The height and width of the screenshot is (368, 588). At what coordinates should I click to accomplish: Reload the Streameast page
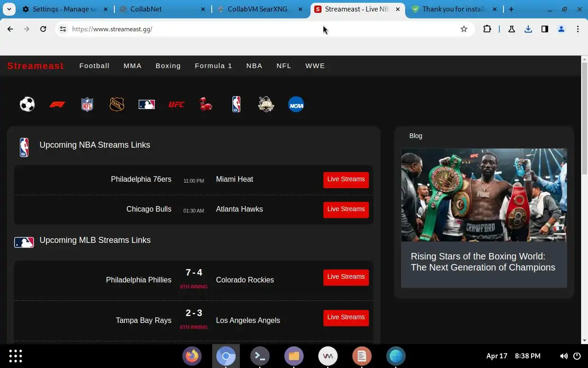pos(43,29)
